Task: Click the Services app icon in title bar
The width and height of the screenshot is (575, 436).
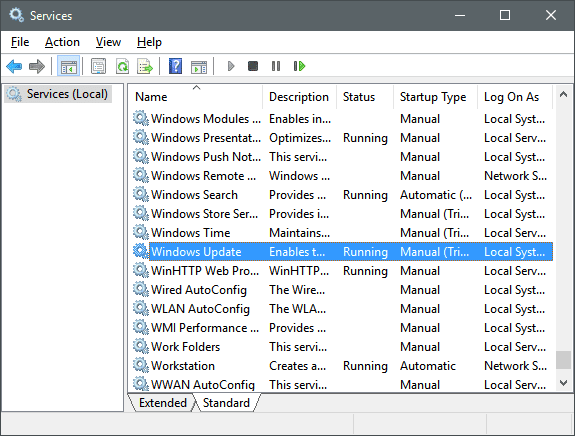Action: point(17,15)
